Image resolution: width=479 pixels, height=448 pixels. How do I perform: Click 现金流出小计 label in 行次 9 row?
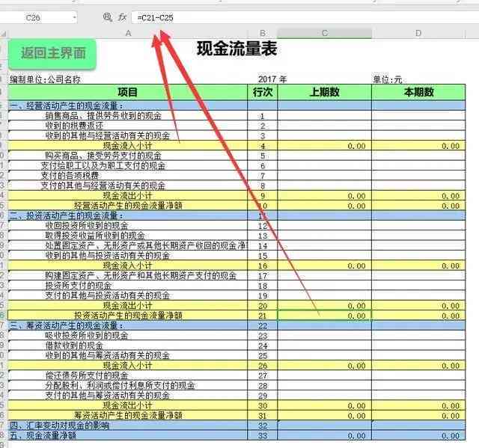(127, 196)
